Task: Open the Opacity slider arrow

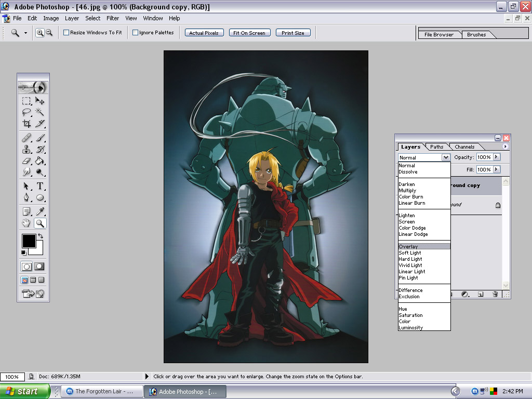Action: click(496, 157)
